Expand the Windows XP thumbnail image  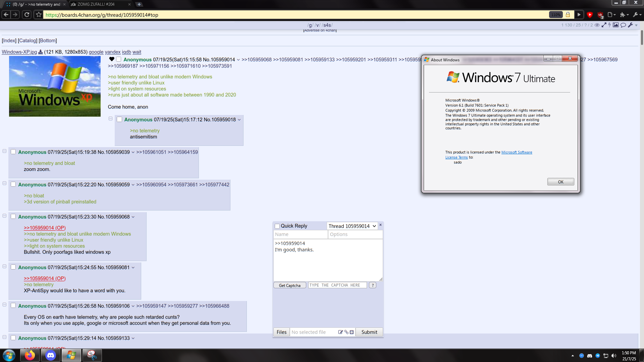[x=55, y=86]
